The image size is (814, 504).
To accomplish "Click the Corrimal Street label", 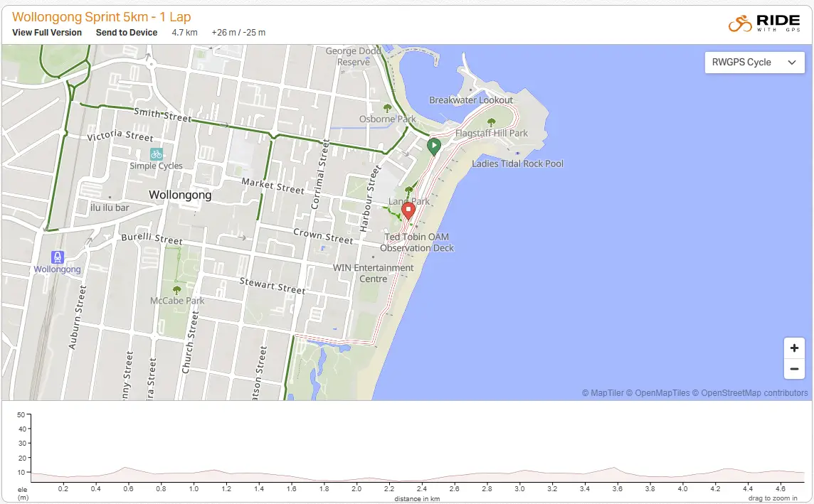I will point(319,174).
